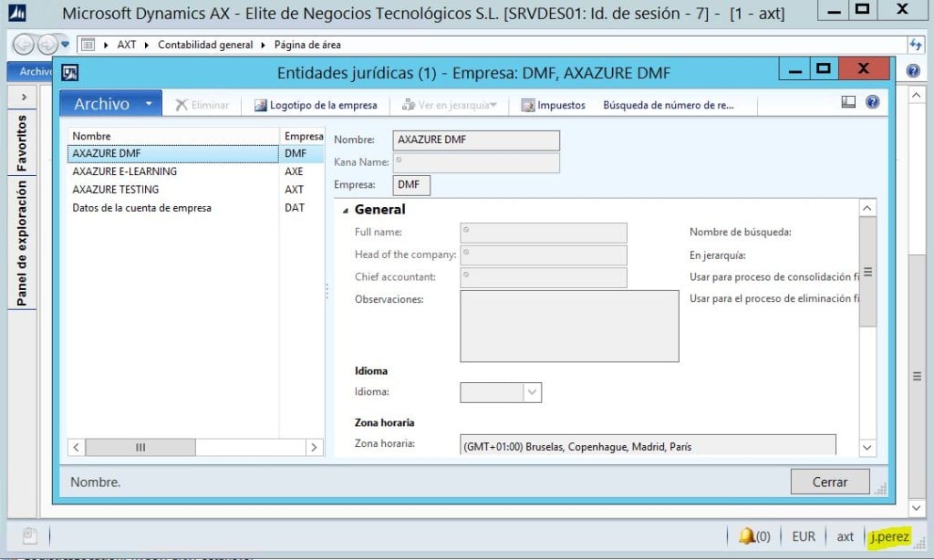Open the notifications bell icon
The image size is (934, 560).
tap(747, 535)
